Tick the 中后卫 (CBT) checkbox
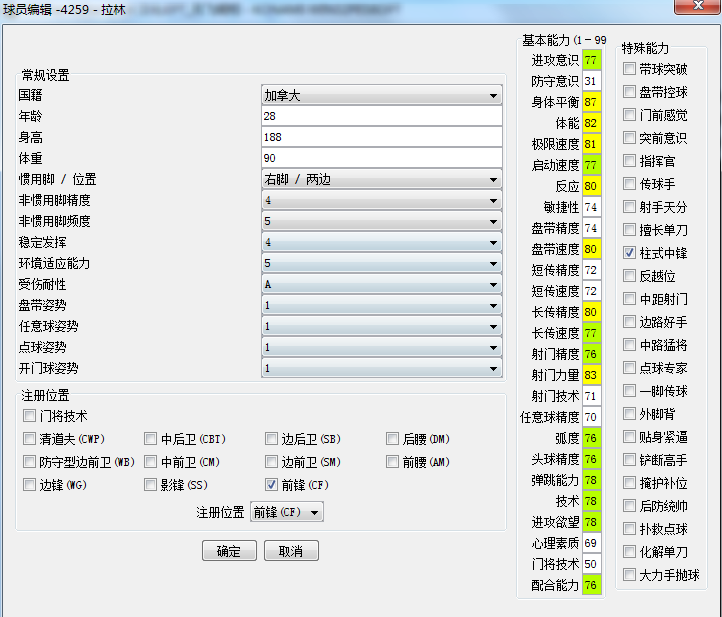Image resolution: width=722 pixels, height=617 pixels. 151,438
